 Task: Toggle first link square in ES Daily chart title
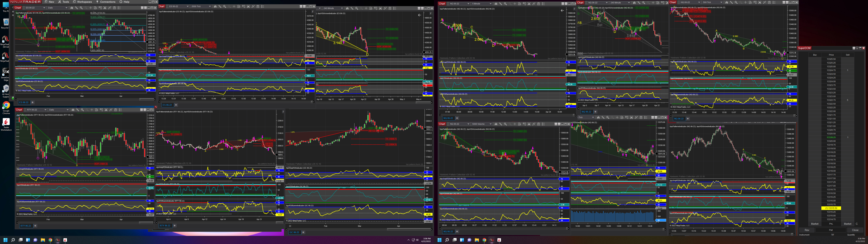click(142, 8)
